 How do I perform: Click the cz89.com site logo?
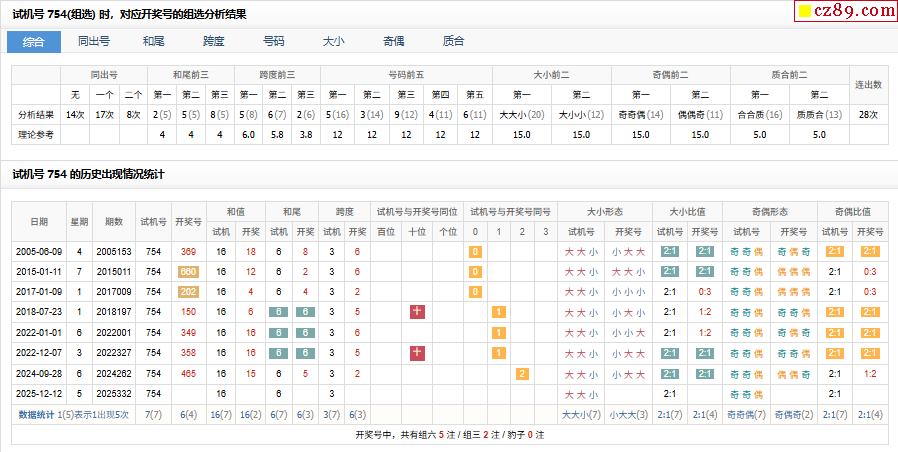(x=843, y=11)
